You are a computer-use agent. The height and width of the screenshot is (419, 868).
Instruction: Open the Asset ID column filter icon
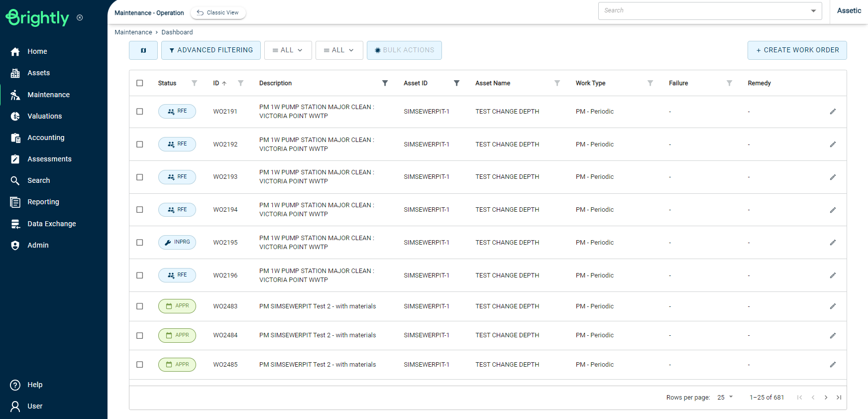(x=456, y=83)
